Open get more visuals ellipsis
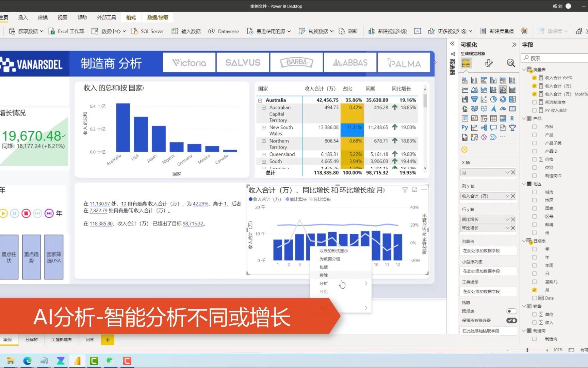 [503, 137]
